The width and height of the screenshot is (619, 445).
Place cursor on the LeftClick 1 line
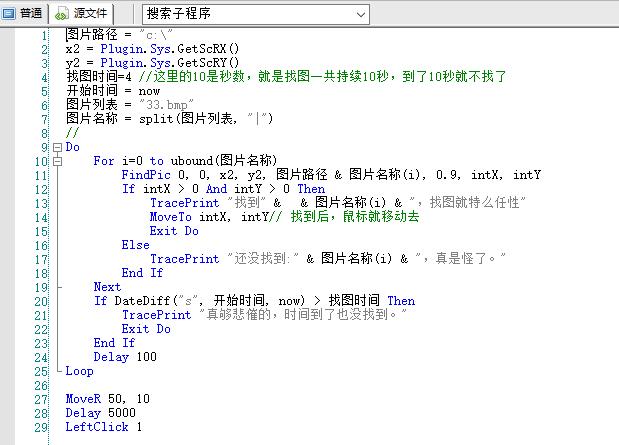(x=103, y=427)
